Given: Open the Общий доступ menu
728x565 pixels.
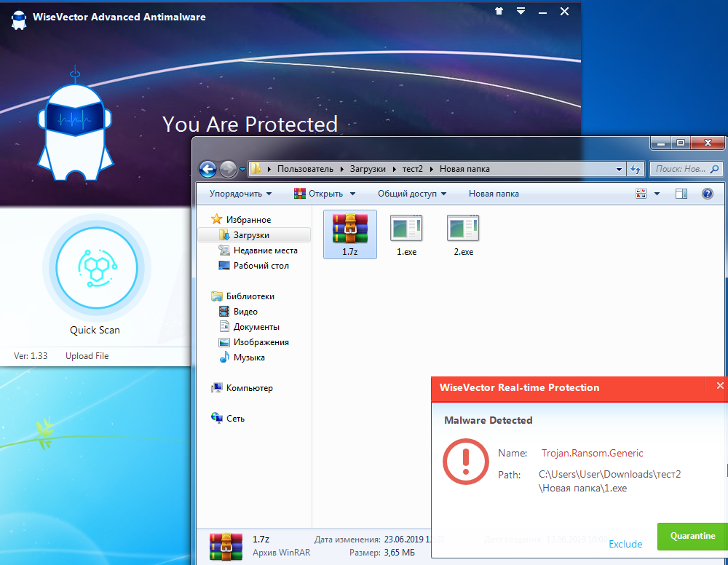Looking at the screenshot, I should (x=412, y=194).
